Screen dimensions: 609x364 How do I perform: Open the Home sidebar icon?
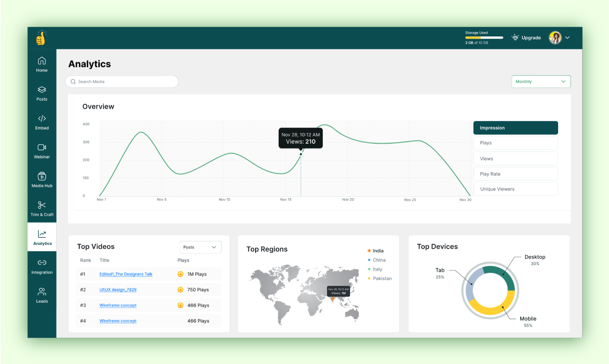point(42,61)
